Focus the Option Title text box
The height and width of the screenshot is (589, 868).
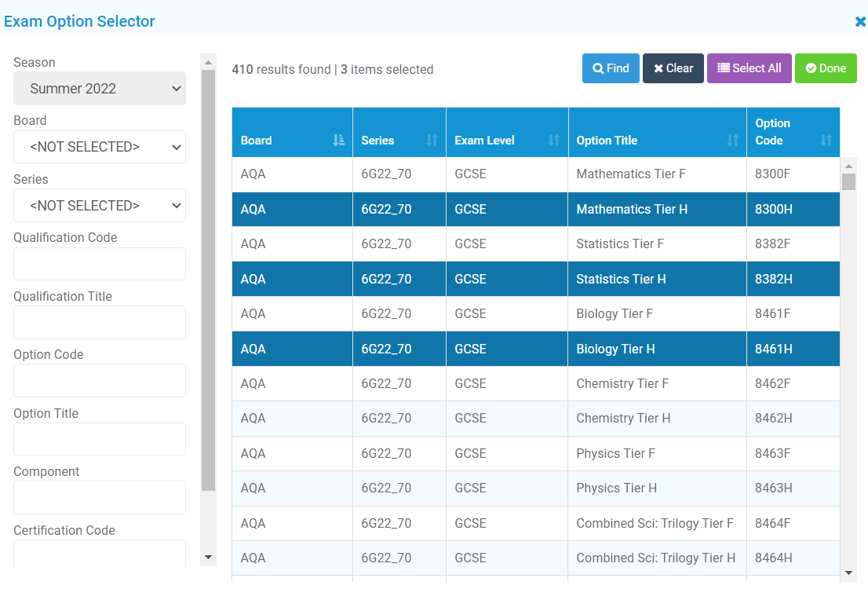[100, 439]
